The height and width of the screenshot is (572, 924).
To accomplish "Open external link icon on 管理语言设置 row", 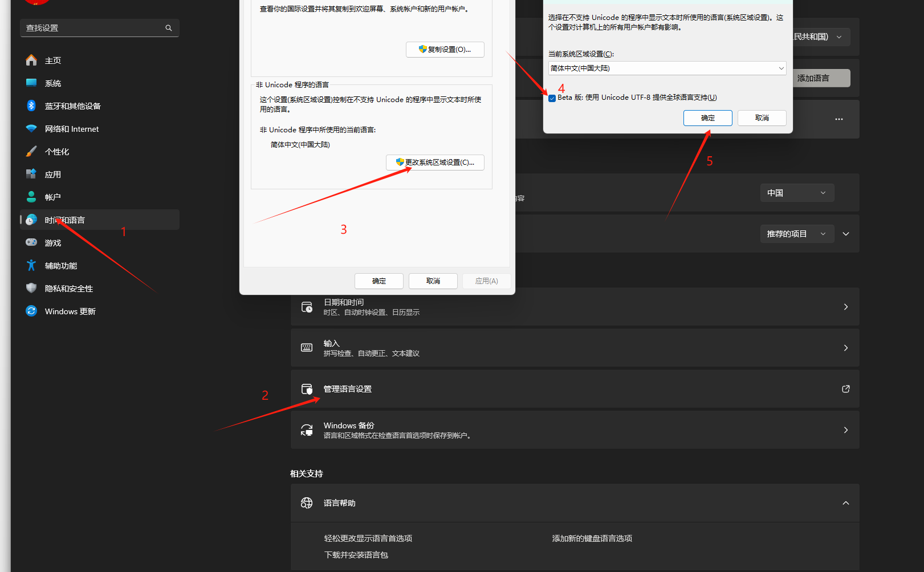I will click(x=846, y=389).
